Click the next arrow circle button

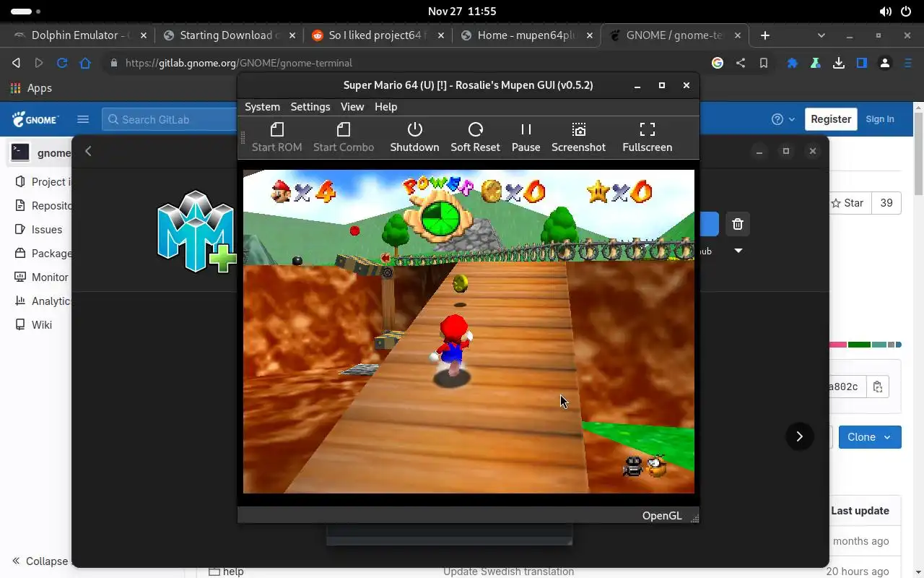tap(799, 436)
